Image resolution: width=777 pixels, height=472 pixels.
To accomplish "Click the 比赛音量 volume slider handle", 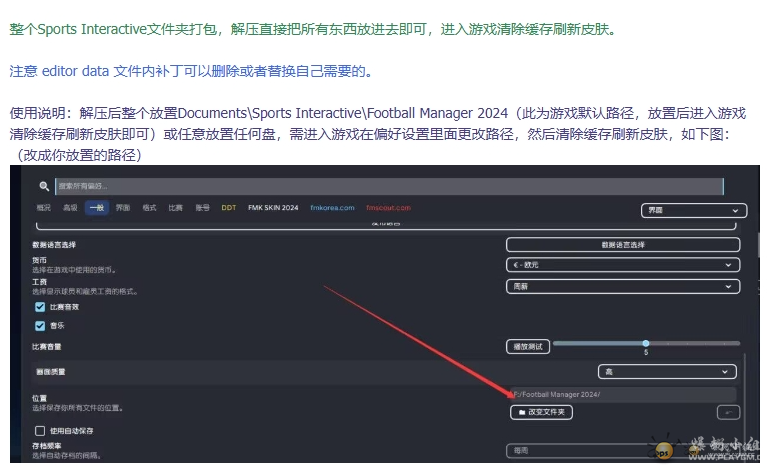I will click(646, 343).
